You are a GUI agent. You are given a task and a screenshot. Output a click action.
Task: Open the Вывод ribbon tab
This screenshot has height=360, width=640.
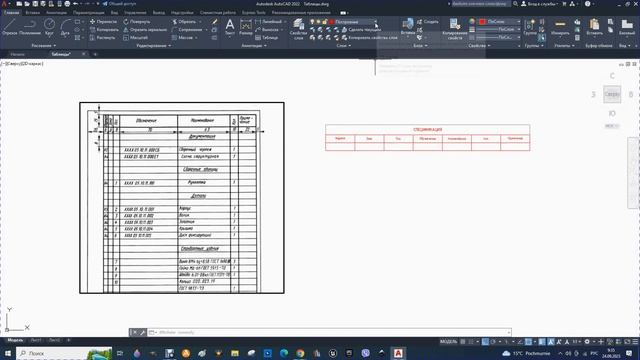159,13
